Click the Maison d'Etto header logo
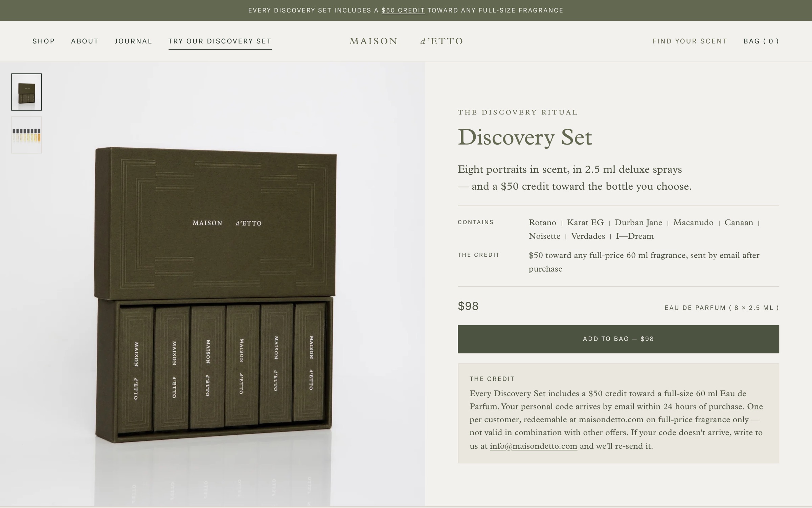812x508 pixels. pyautogui.click(x=406, y=41)
